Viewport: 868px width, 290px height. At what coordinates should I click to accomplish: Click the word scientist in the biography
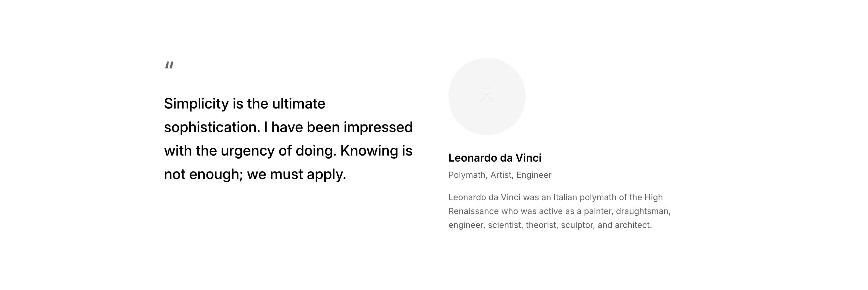coord(505,225)
